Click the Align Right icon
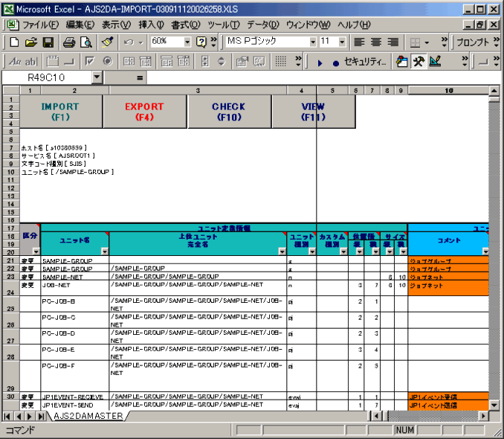 click(x=392, y=42)
